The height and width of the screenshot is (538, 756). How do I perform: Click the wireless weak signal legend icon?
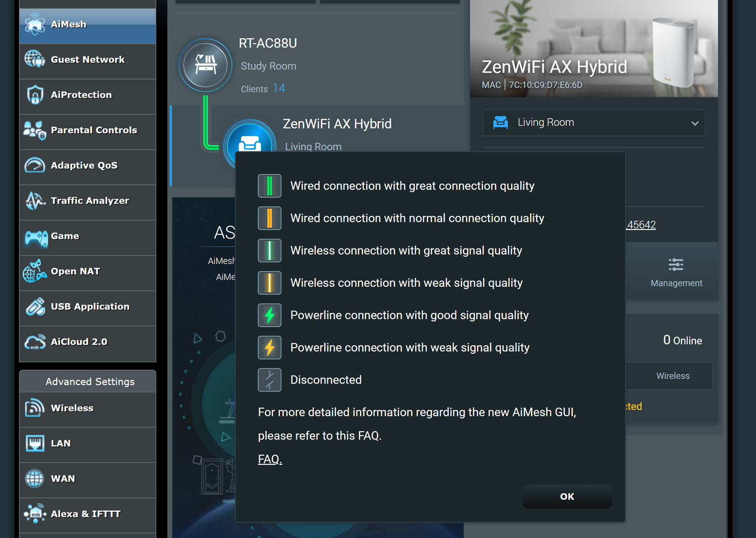coord(269,283)
